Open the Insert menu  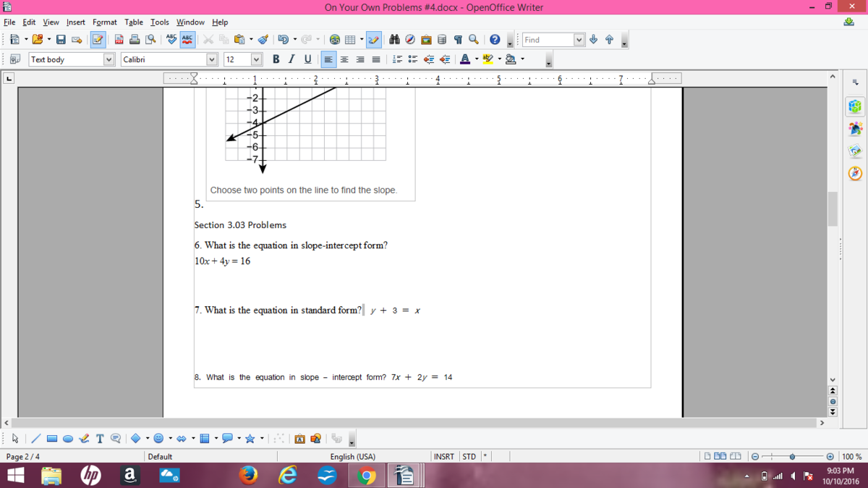(76, 22)
